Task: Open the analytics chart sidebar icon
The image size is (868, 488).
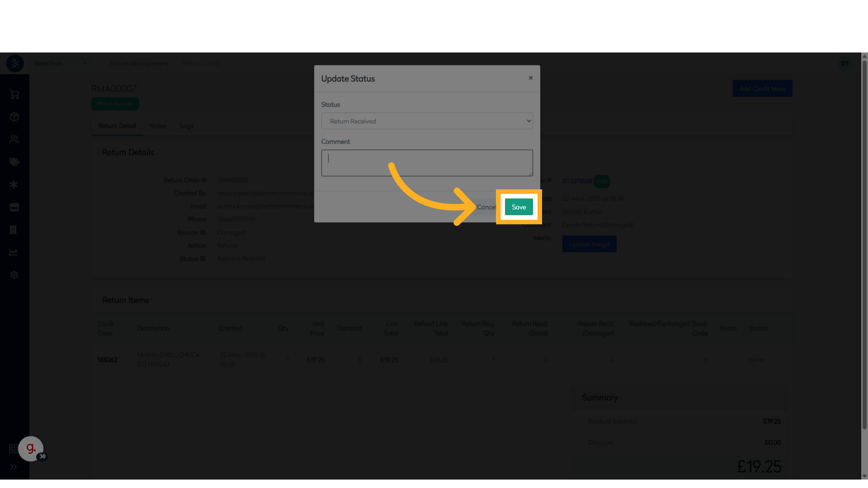Action: pyautogui.click(x=14, y=252)
